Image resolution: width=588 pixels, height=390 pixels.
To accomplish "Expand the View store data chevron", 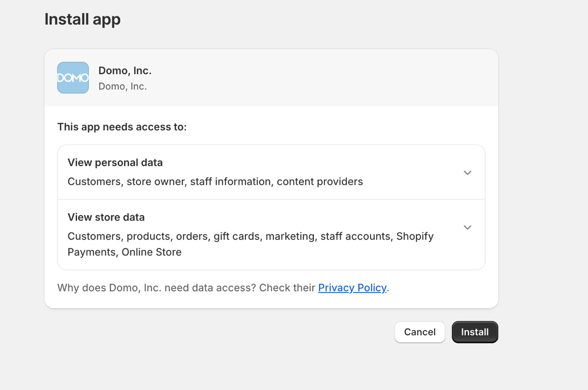I will [x=467, y=227].
